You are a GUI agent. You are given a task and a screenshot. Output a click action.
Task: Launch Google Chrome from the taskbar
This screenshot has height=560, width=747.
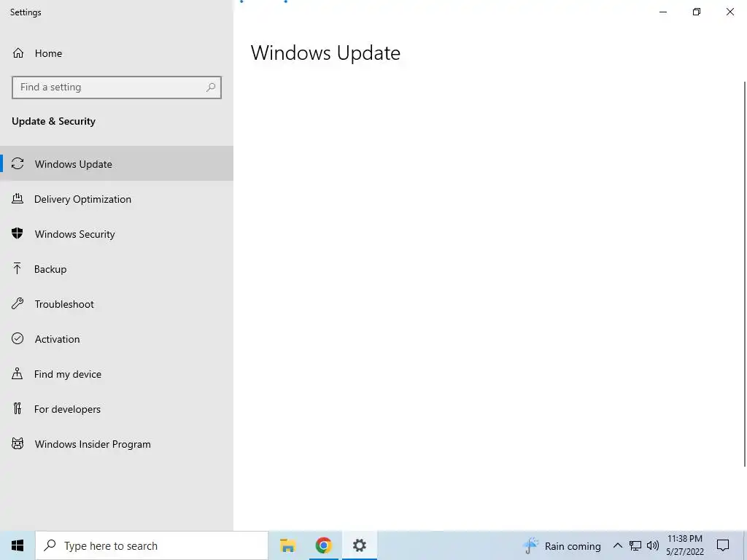pos(323,545)
